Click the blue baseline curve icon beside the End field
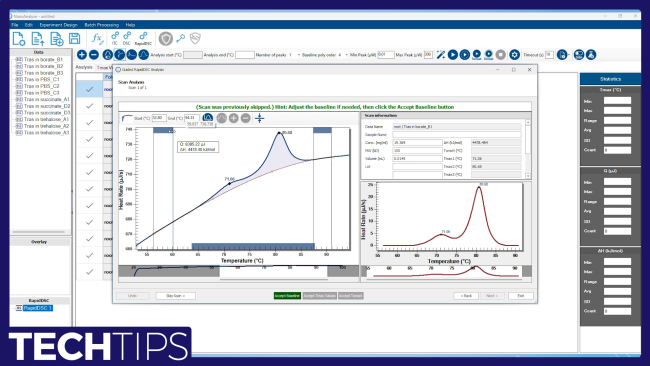Image resolution: width=650 pixels, height=366 pixels. 208,118
